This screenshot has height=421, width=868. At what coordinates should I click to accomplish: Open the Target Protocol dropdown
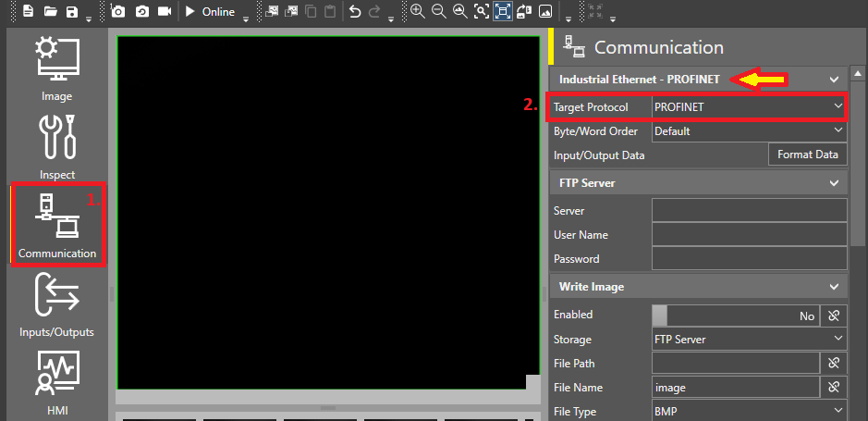(x=749, y=107)
